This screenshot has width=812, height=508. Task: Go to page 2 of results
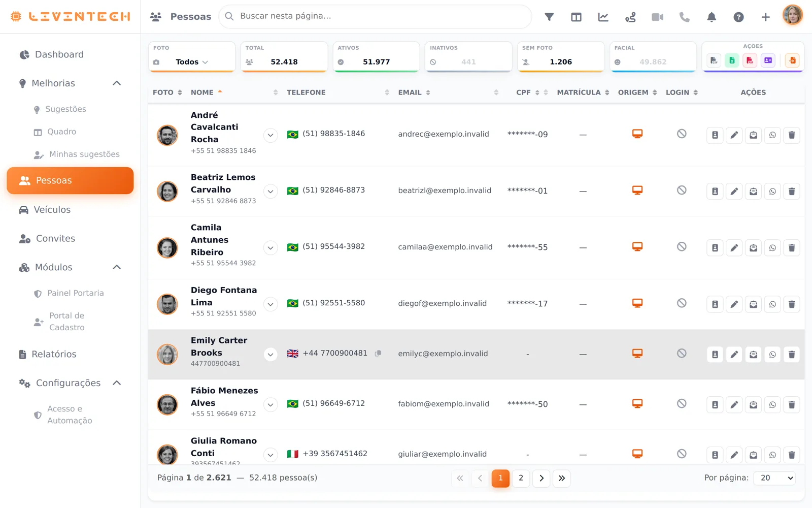(x=521, y=478)
